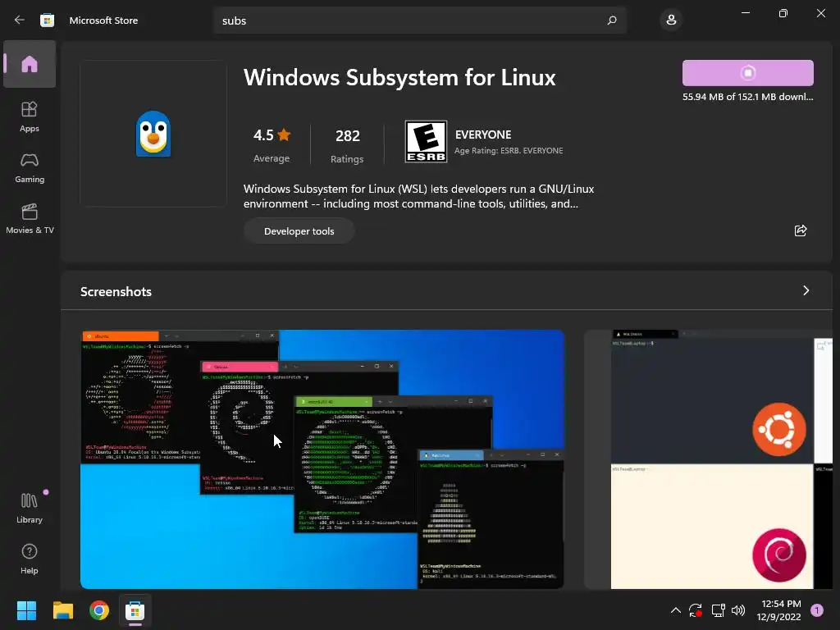The image size is (840, 630).
Task: Go back with the arrow icon
Action: pyautogui.click(x=20, y=20)
